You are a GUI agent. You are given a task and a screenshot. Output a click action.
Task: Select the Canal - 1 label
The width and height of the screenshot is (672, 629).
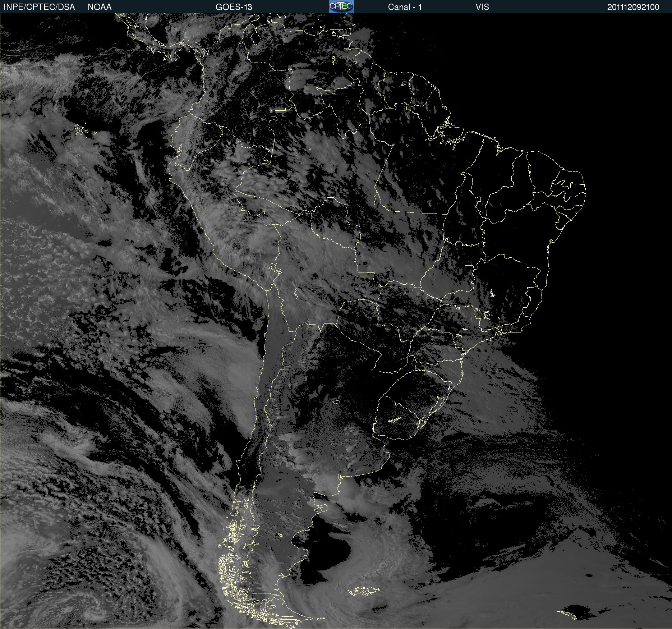[405, 7]
